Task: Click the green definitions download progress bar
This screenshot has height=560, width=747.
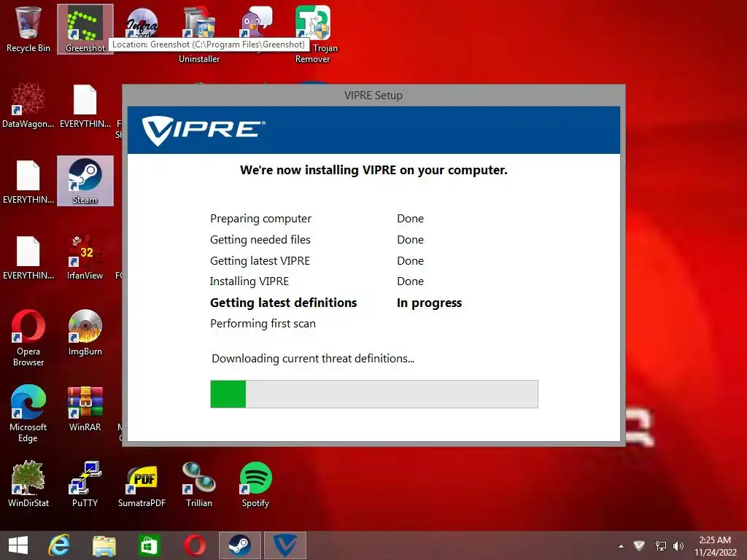Action: (374, 394)
